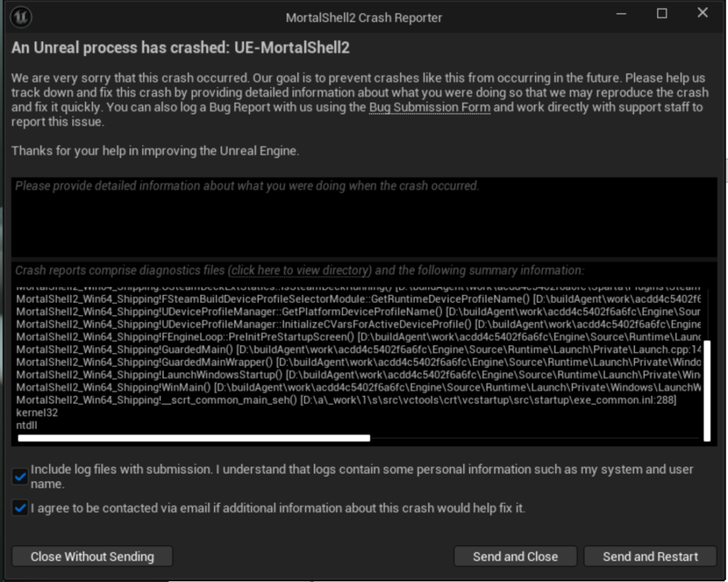The width and height of the screenshot is (728, 582).
Task: Select the ntdll stack entry
Action: click(26, 425)
